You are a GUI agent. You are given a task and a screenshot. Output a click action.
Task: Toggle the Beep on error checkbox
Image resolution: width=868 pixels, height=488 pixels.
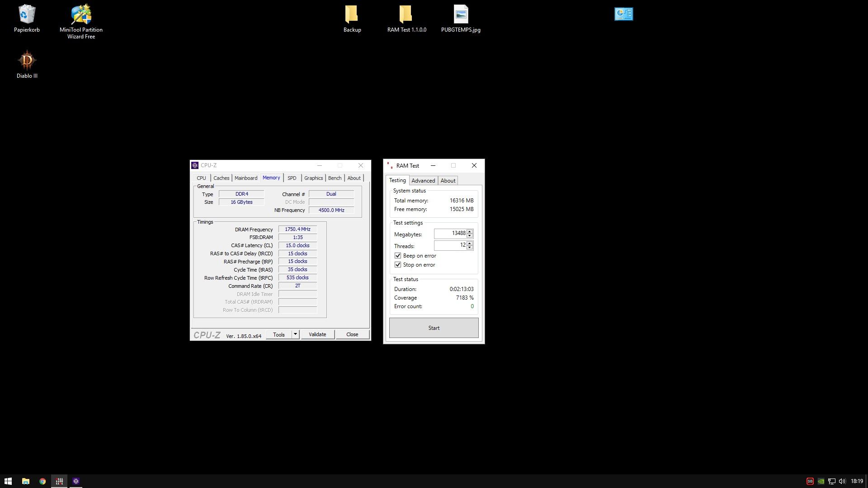pos(398,256)
